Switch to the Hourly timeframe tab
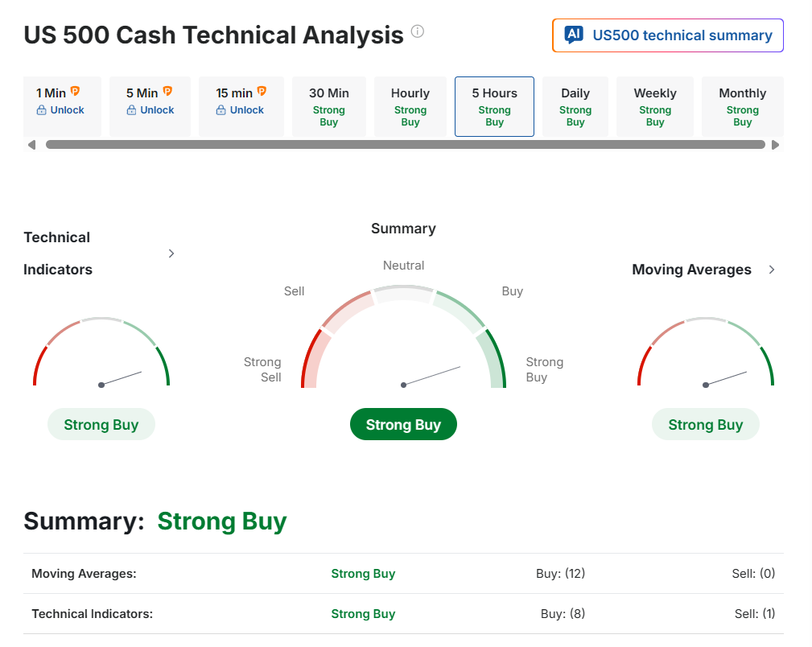This screenshot has width=812, height=647. (x=410, y=106)
